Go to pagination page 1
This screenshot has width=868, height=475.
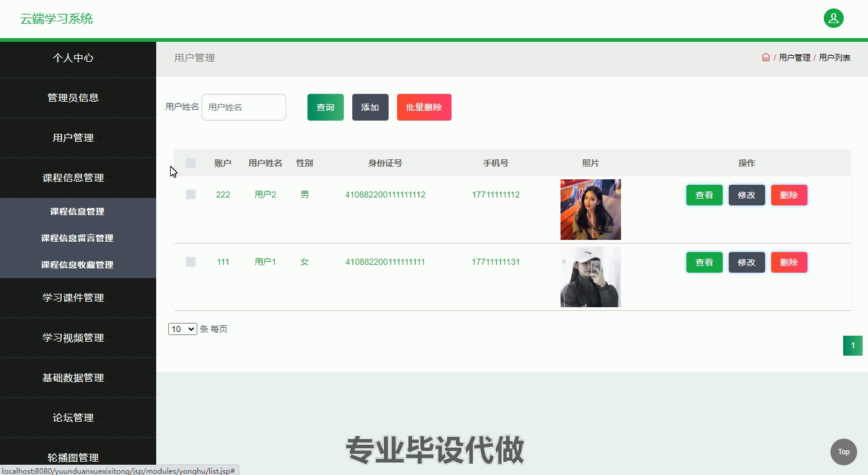click(853, 346)
